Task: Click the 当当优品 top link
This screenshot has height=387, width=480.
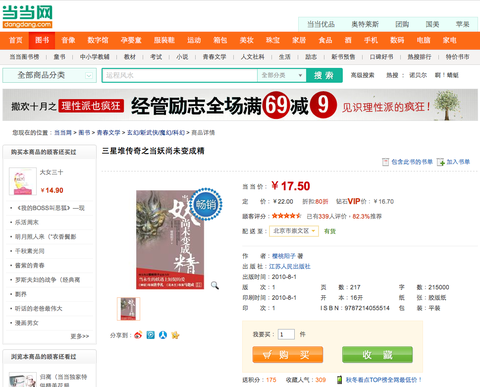Action: pyautogui.click(x=321, y=24)
